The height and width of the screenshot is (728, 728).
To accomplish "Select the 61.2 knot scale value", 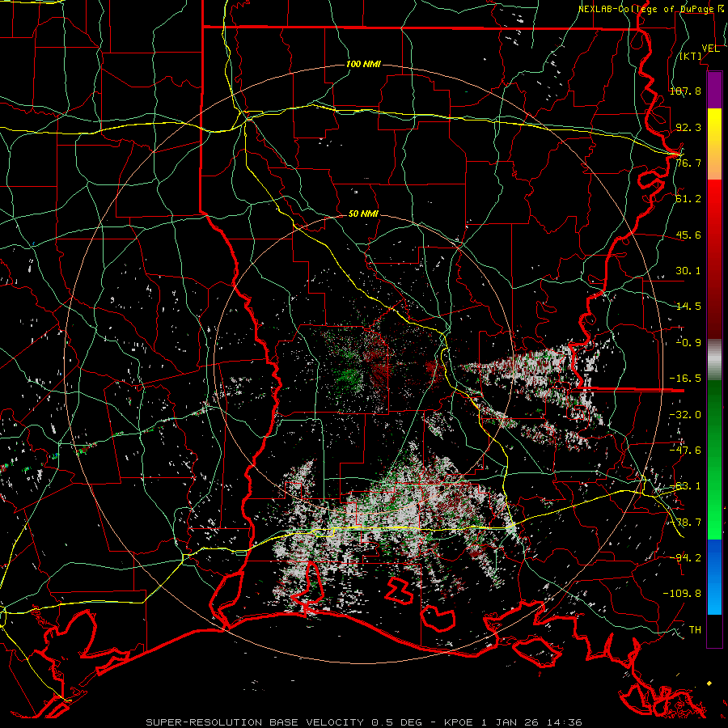I will (688, 199).
